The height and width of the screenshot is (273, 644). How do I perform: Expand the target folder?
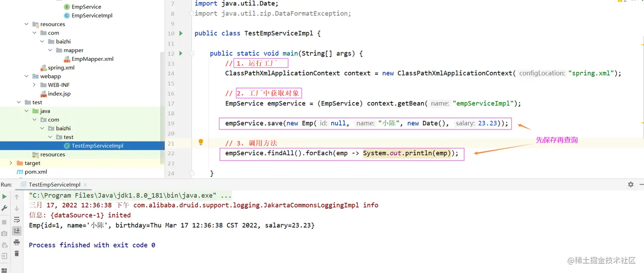[x=11, y=163]
